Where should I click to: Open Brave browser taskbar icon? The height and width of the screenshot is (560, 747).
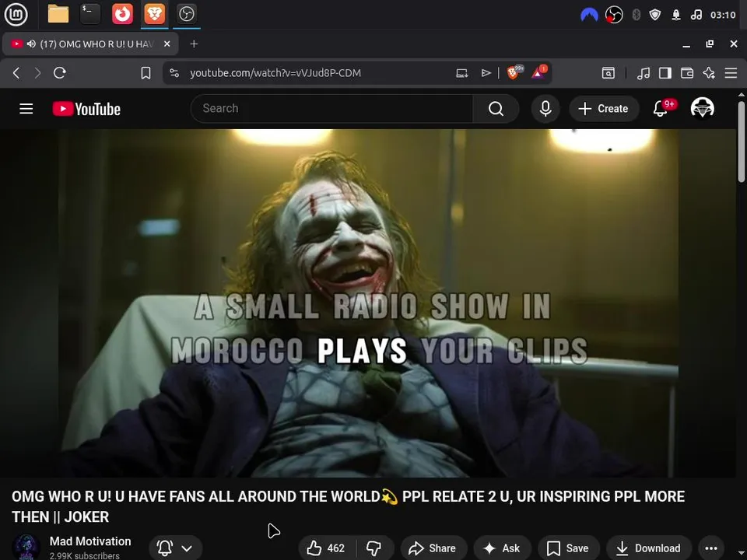pyautogui.click(x=155, y=14)
